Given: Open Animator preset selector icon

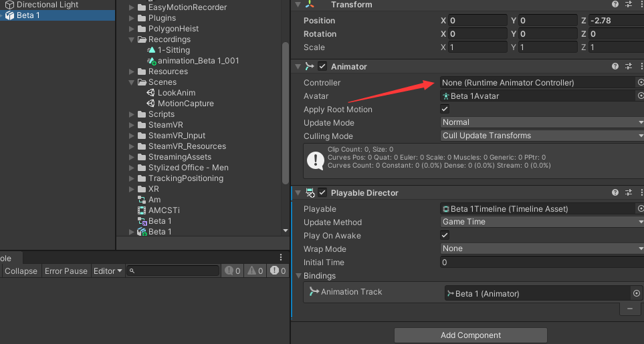Looking at the screenshot, I should (x=629, y=66).
